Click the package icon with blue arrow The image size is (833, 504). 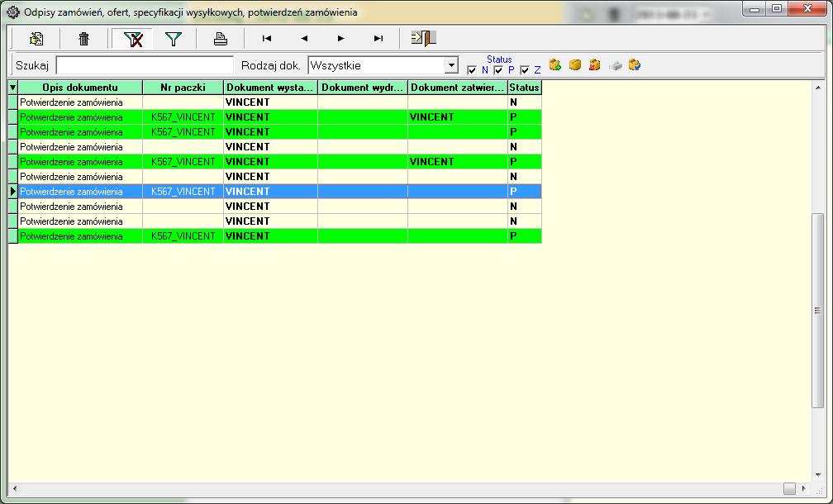click(x=635, y=64)
